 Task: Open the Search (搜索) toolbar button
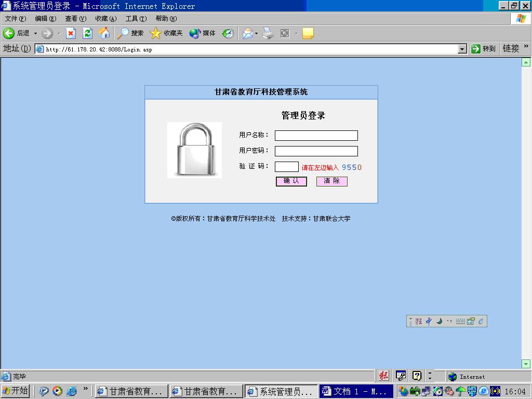[x=130, y=33]
